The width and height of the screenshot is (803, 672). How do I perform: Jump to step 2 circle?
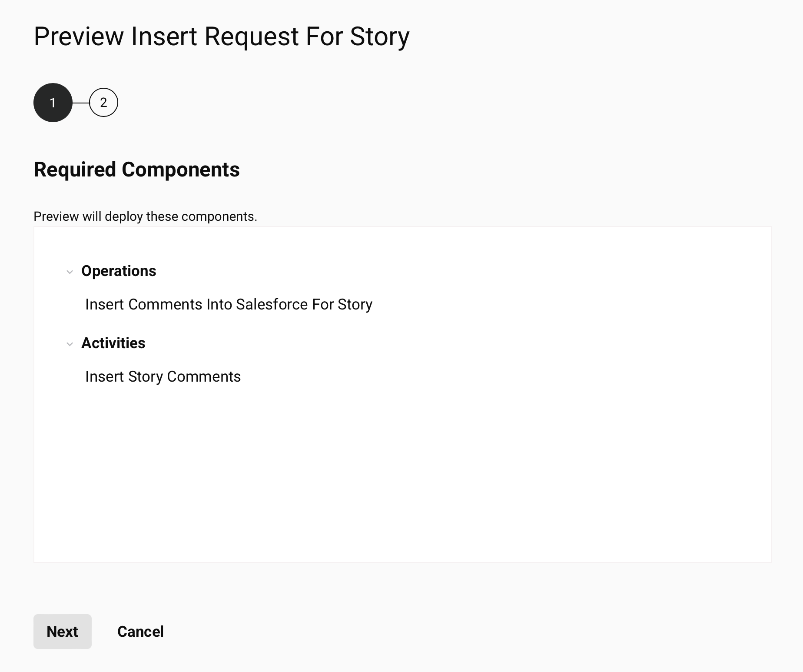pyautogui.click(x=103, y=103)
